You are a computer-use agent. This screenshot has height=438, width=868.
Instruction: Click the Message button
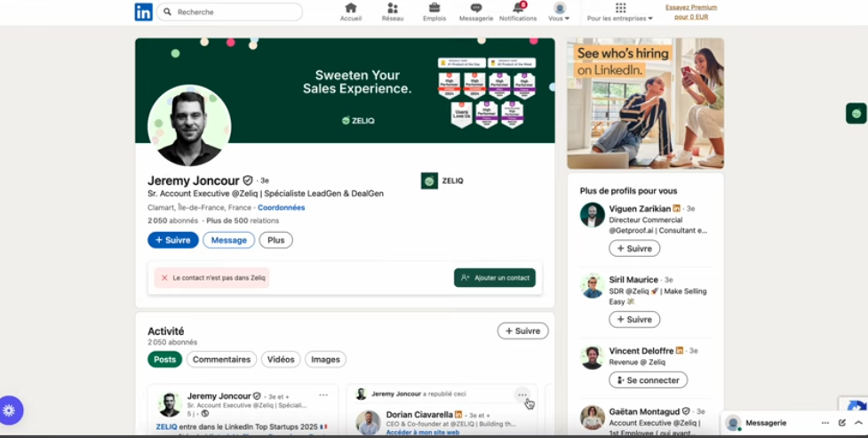(228, 240)
